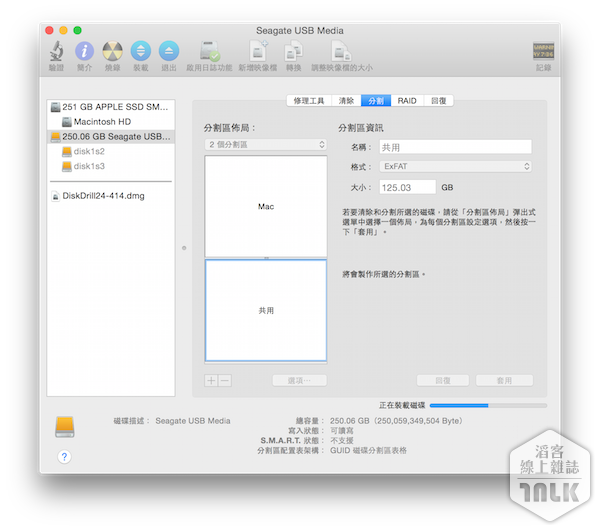Click the Burn disc toolbar icon
The image size is (600, 530).
112,51
